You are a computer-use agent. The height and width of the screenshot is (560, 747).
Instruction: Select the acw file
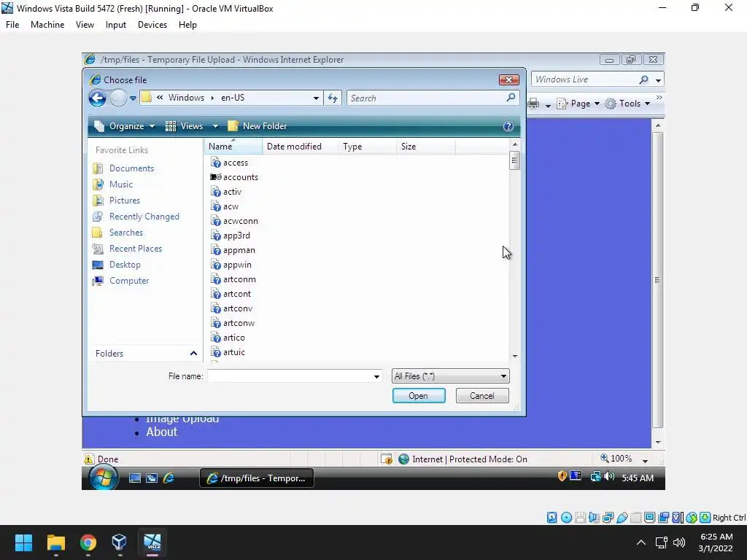pyautogui.click(x=225, y=206)
